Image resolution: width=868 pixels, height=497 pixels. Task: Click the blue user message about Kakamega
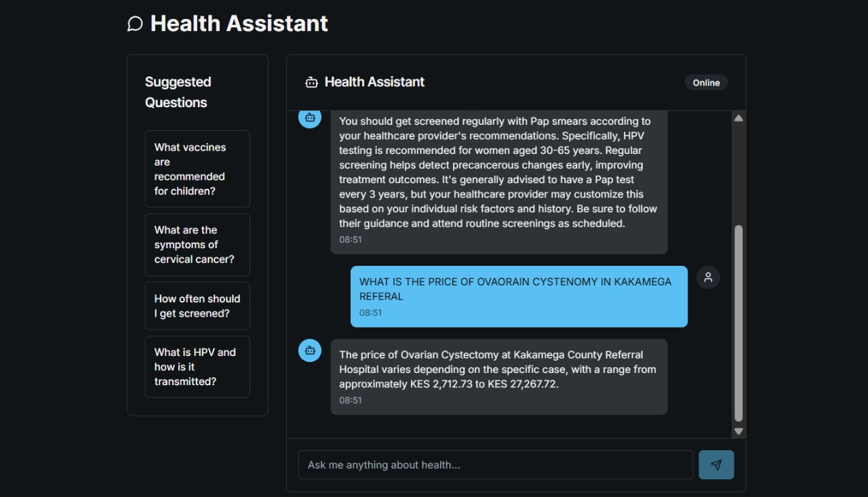coord(519,296)
